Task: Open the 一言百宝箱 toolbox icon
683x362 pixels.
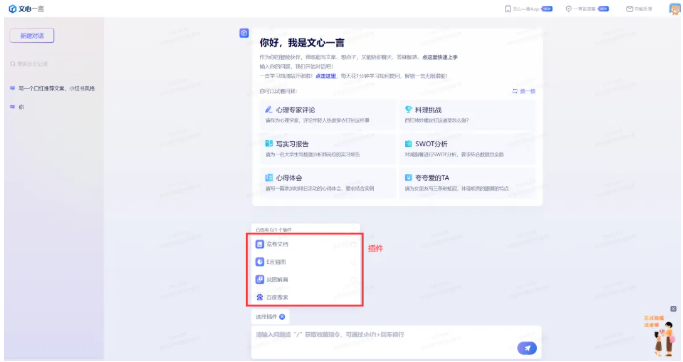Action: pyautogui.click(x=568, y=9)
